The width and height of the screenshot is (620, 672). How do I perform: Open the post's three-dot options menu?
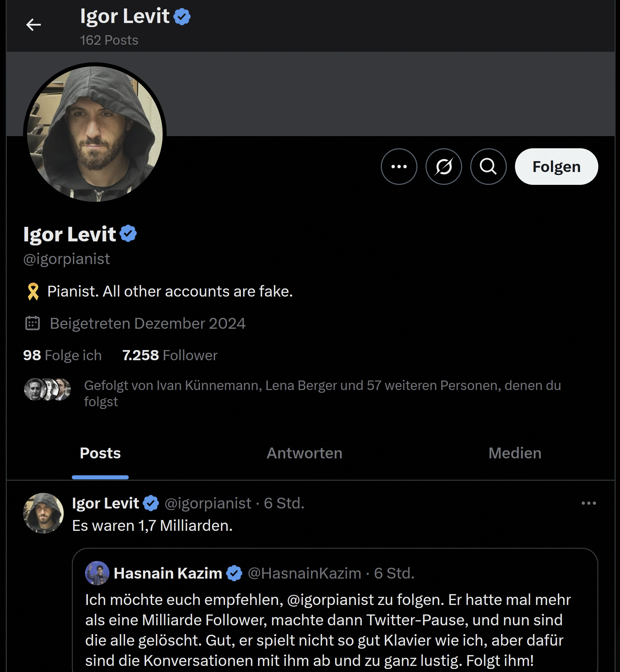(x=588, y=503)
